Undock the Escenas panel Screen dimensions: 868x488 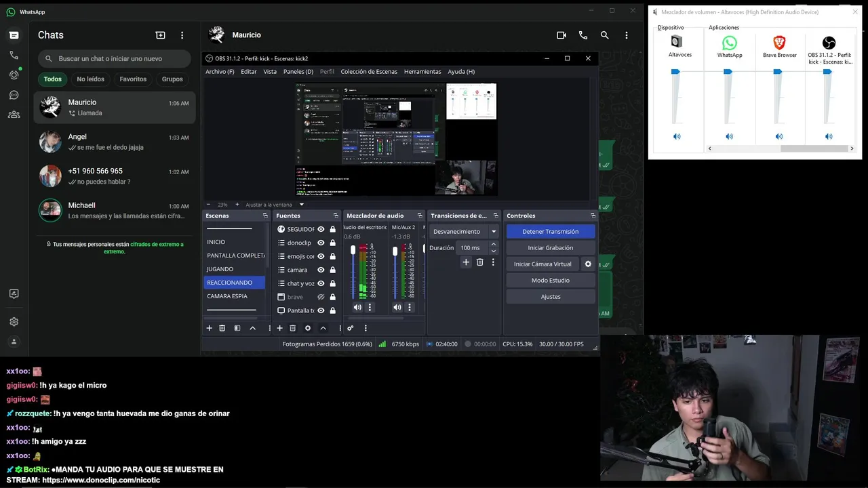(x=265, y=216)
